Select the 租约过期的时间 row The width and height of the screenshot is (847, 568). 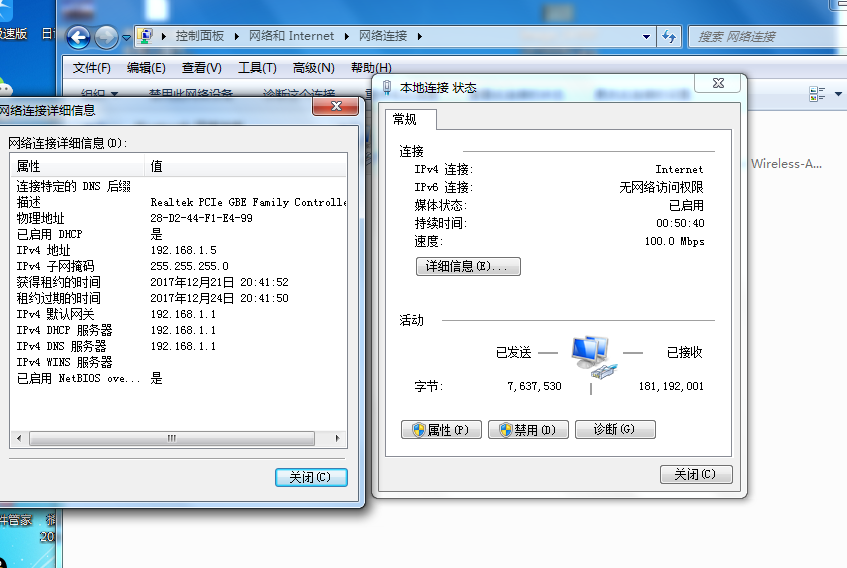point(179,298)
